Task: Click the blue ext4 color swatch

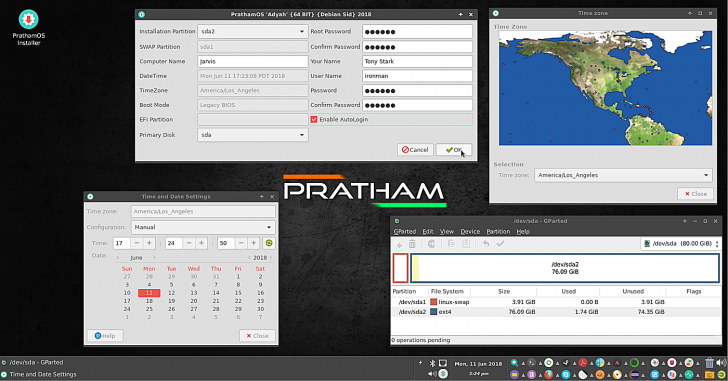Action: 434,312
